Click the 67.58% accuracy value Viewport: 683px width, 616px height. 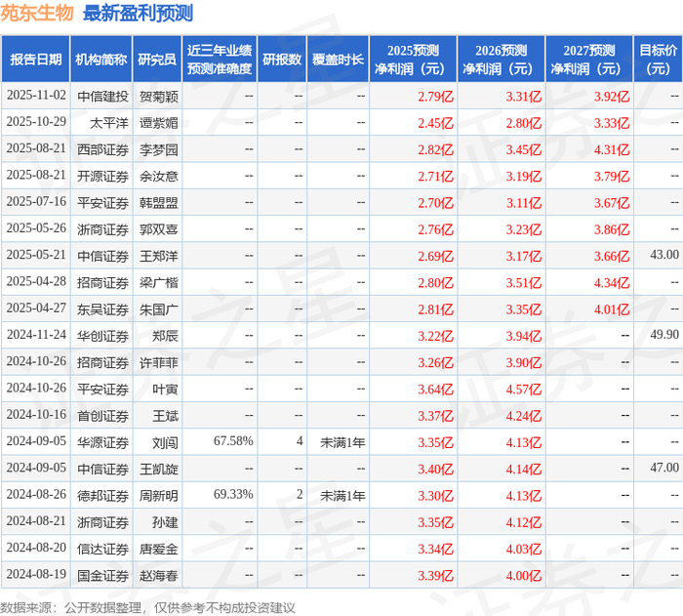[233, 440]
